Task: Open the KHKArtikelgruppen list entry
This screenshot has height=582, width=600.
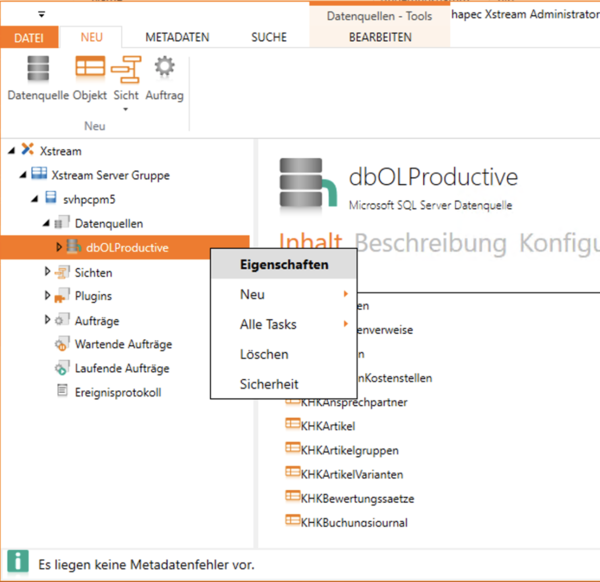Action: point(350,450)
